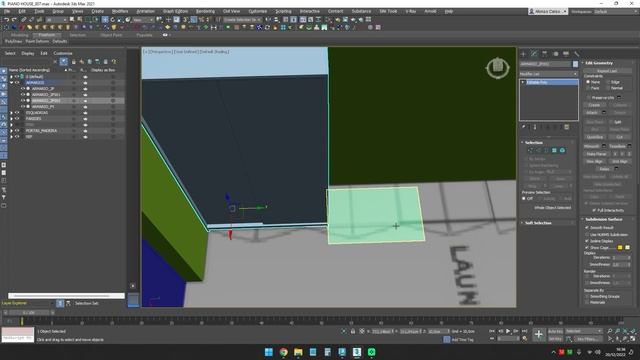Click the Redo arrow in the main toolbar
Image resolution: width=640 pixels, height=360 pixels.
(14, 20)
